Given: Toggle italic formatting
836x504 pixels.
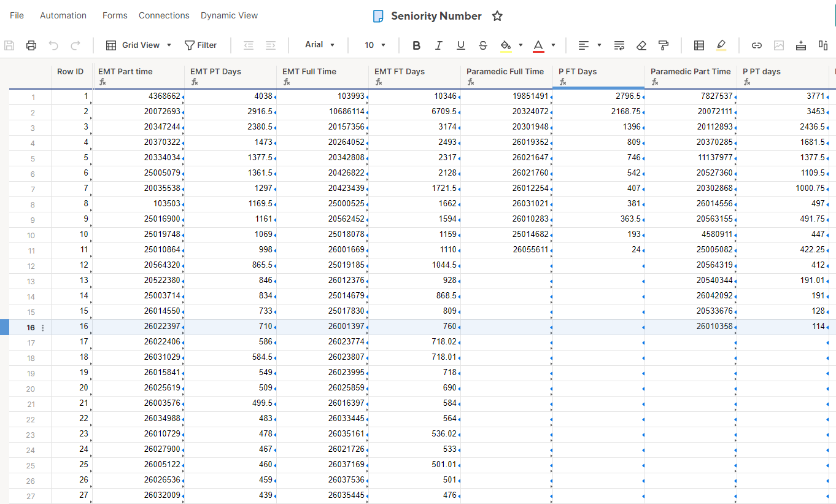Looking at the screenshot, I should 439,45.
